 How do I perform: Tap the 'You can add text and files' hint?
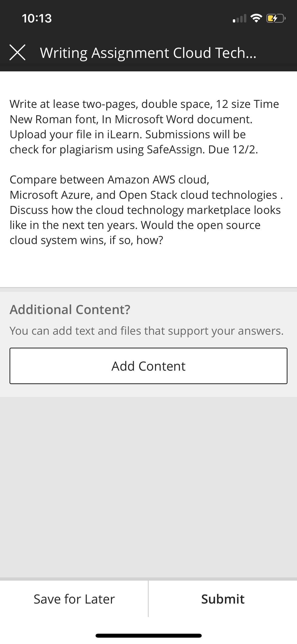(147, 331)
